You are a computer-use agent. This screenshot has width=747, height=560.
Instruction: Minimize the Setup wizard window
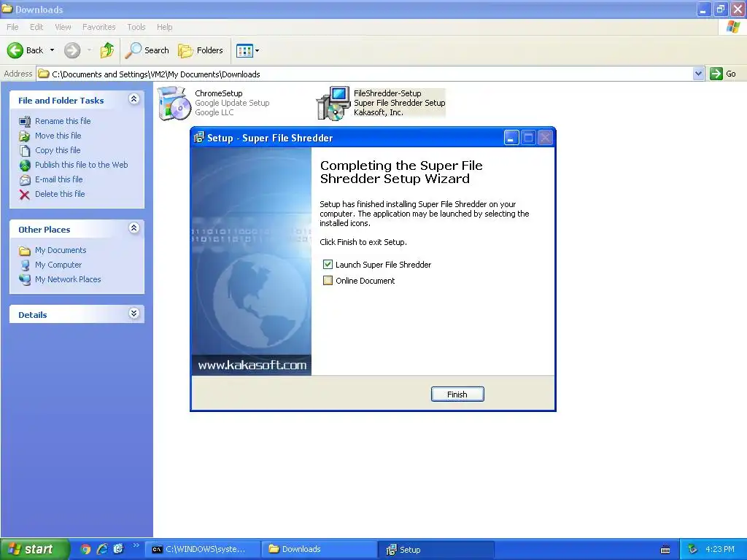click(x=511, y=138)
